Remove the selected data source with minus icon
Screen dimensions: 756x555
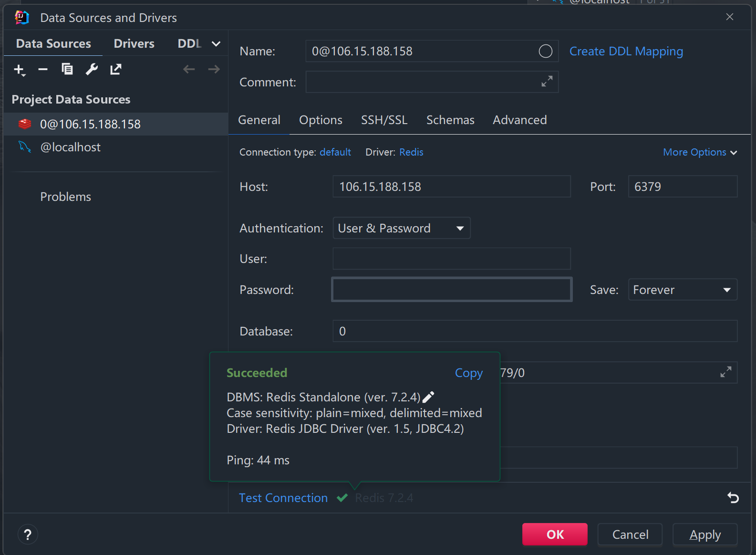43,70
